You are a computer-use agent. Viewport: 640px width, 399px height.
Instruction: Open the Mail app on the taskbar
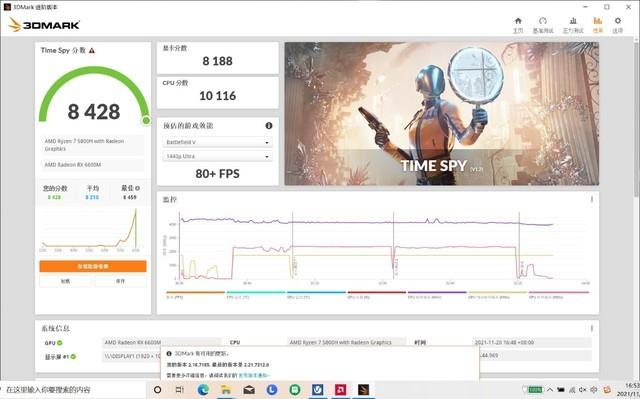point(249,390)
